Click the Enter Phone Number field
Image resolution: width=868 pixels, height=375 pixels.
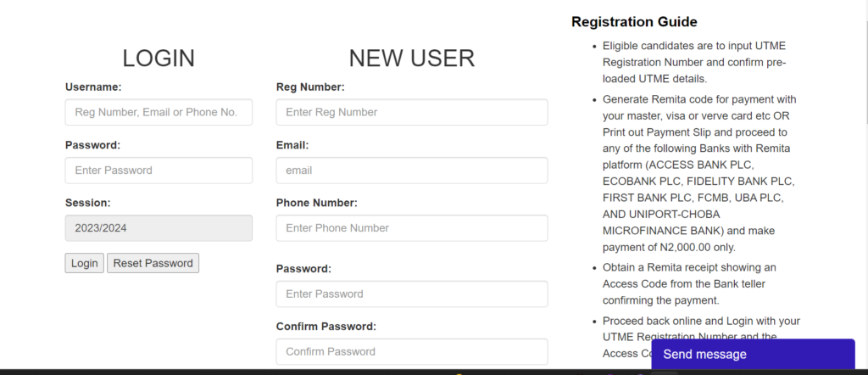coord(411,227)
